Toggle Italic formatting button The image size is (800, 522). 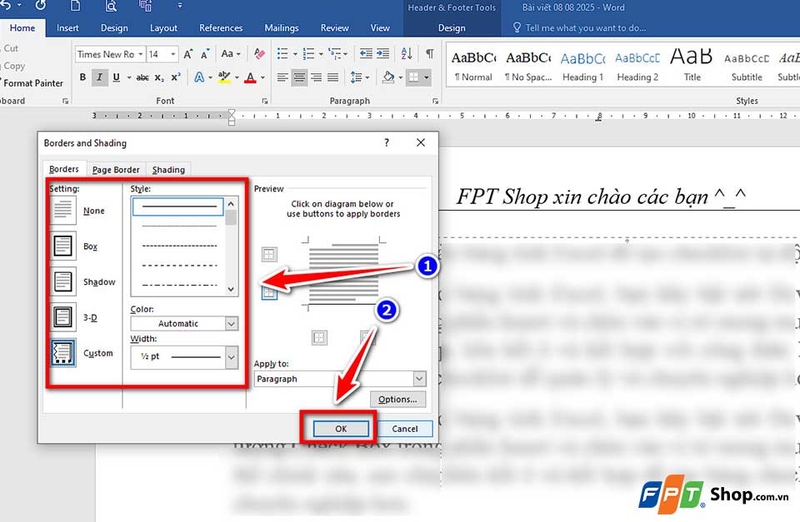[x=99, y=78]
